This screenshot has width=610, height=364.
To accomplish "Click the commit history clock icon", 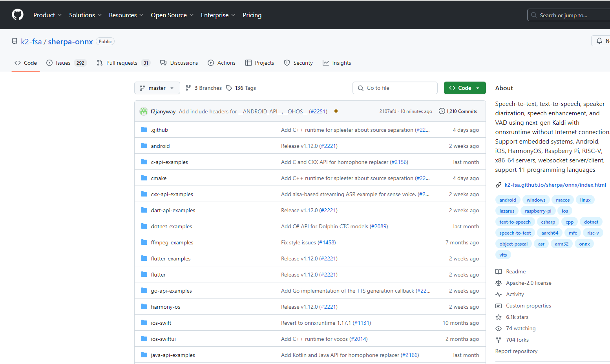I will click(x=442, y=111).
